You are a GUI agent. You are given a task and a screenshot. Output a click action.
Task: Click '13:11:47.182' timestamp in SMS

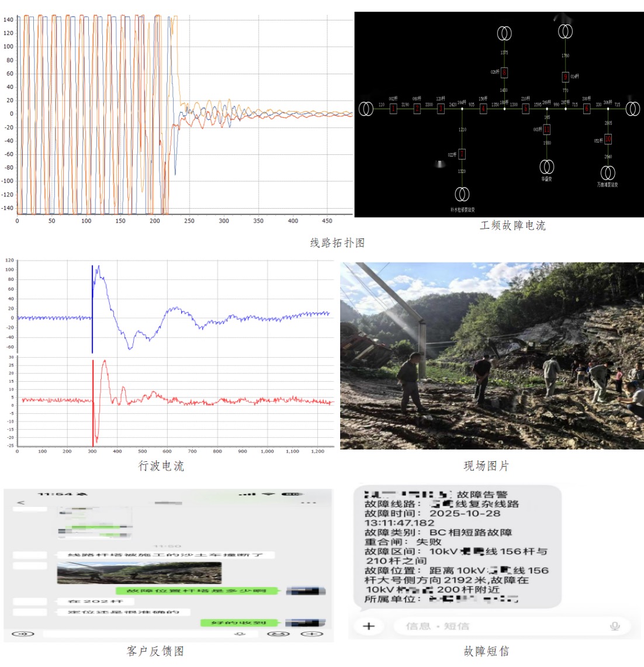399,523
